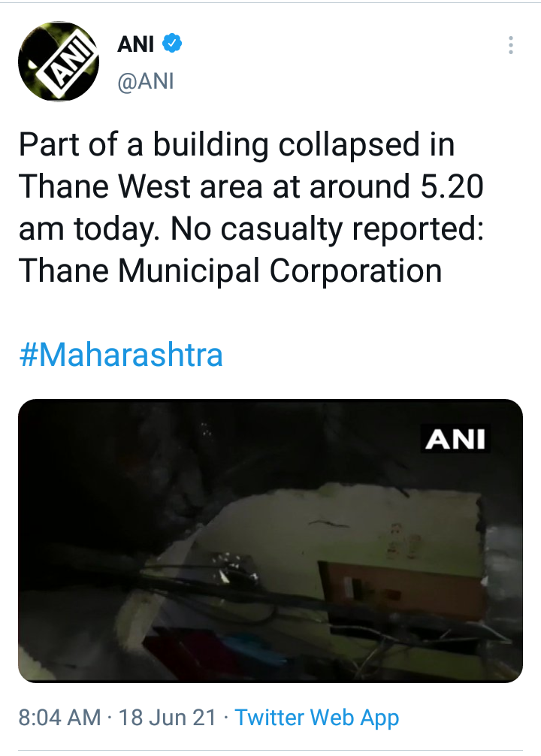The height and width of the screenshot is (756, 541).
Task: Select the 18 Jun 21 date
Action: (x=167, y=717)
